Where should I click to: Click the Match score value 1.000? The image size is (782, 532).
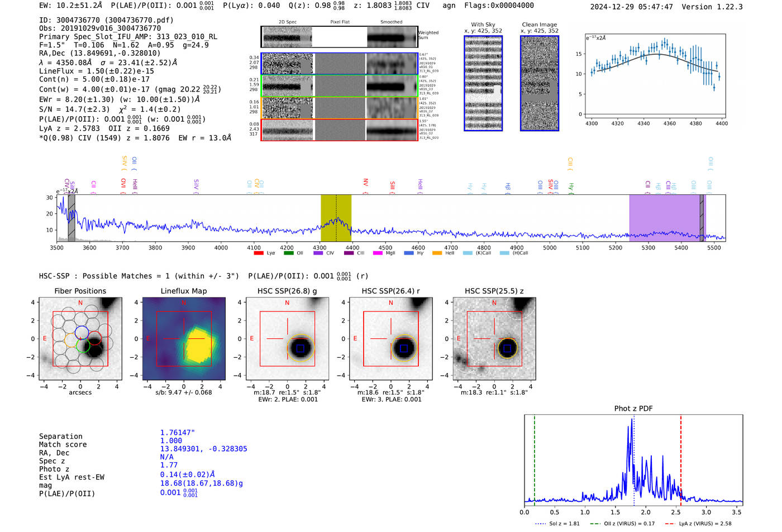[171, 440]
